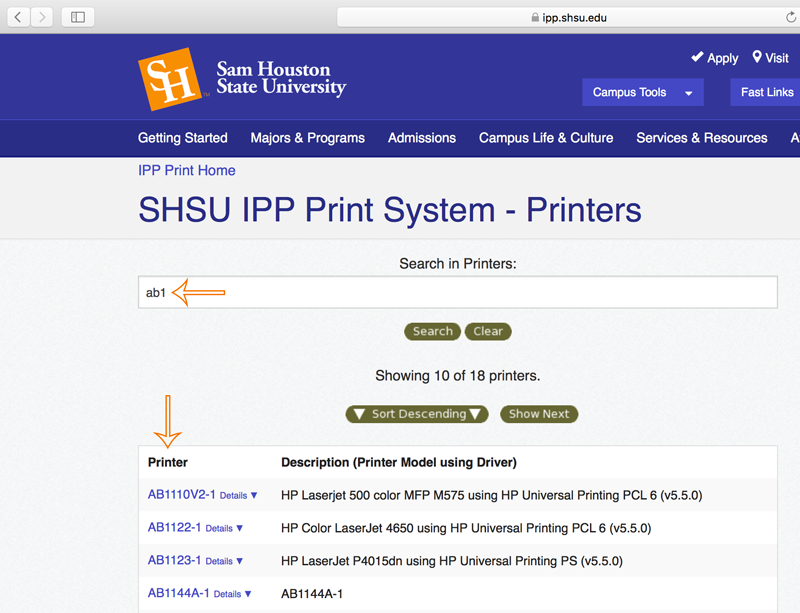The height and width of the screenshot is (613, 800).
Task: Click the forward navigation arrow
Action: click(x=42, y=16)
